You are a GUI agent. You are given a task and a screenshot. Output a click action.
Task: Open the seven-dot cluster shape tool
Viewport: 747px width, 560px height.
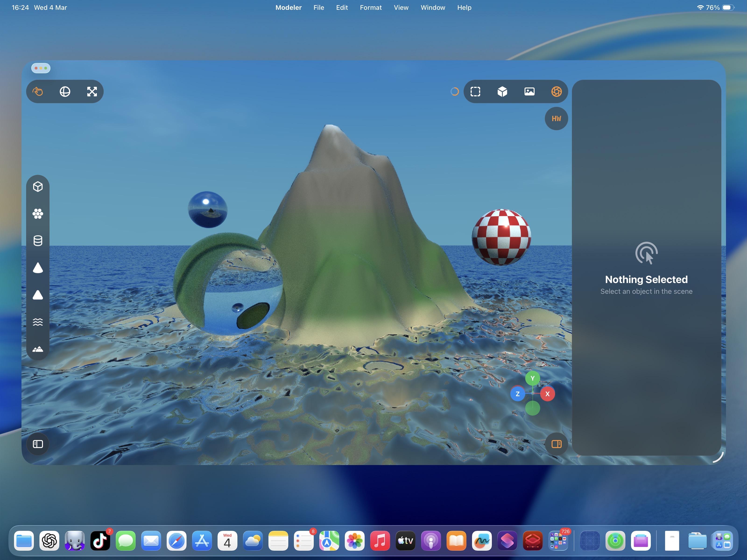[x=38, y=214]
